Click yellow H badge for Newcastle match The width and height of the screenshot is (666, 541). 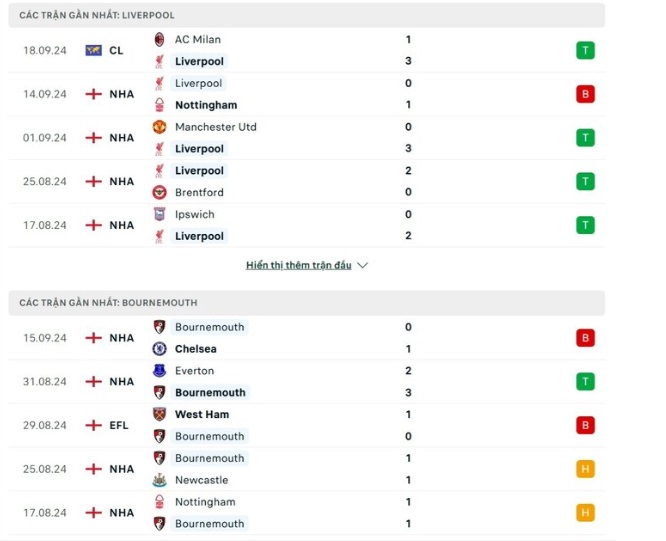point(585,469)
